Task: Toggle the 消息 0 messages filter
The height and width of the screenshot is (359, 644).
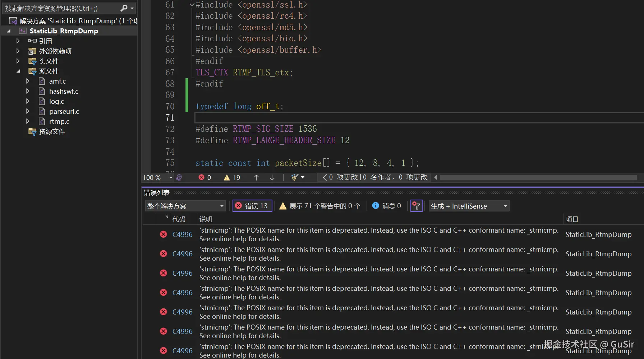Action: [386, 206]
